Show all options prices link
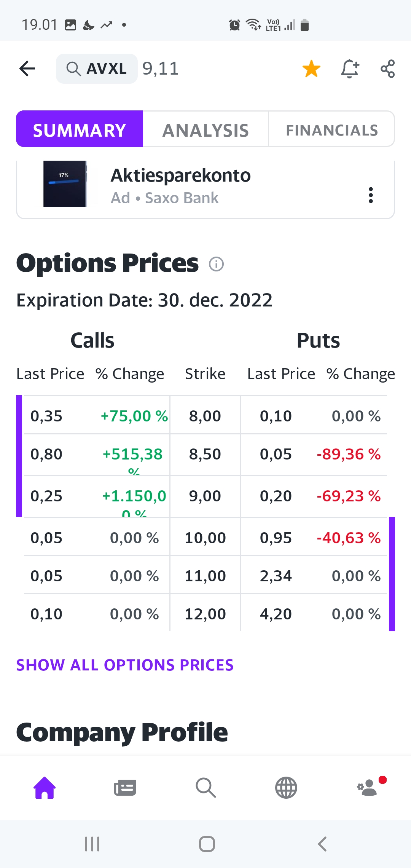 click(x=125, y=665)
